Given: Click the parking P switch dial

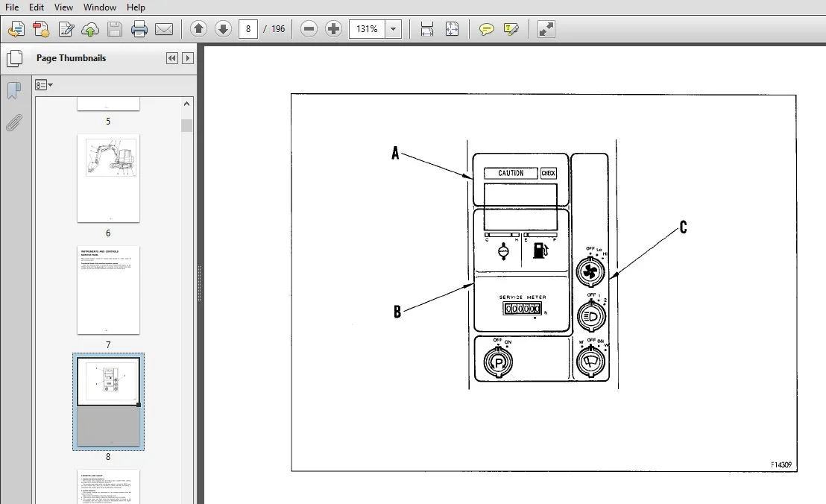Looking at the screenshot, I should pos(498,362).
